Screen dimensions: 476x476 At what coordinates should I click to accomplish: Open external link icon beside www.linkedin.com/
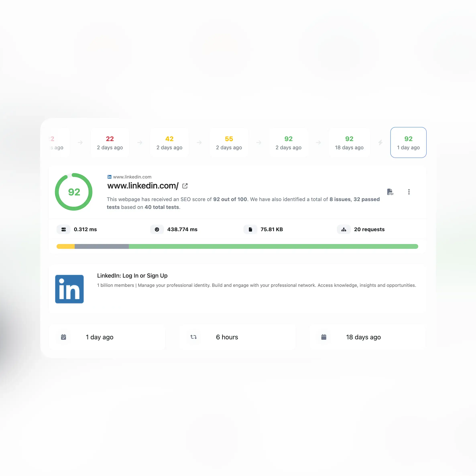point(185,186)
